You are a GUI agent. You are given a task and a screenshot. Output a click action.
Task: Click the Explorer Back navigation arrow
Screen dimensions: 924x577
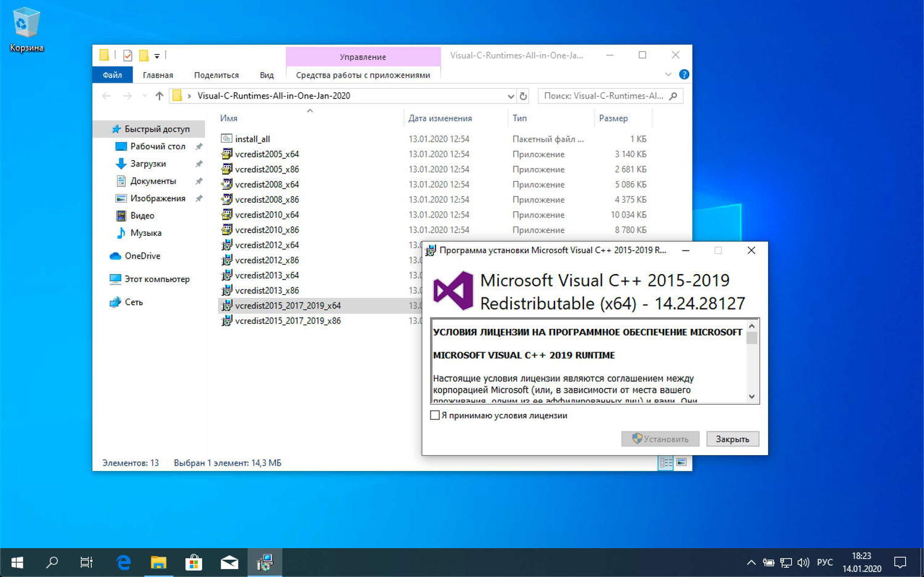click(107, 96)
